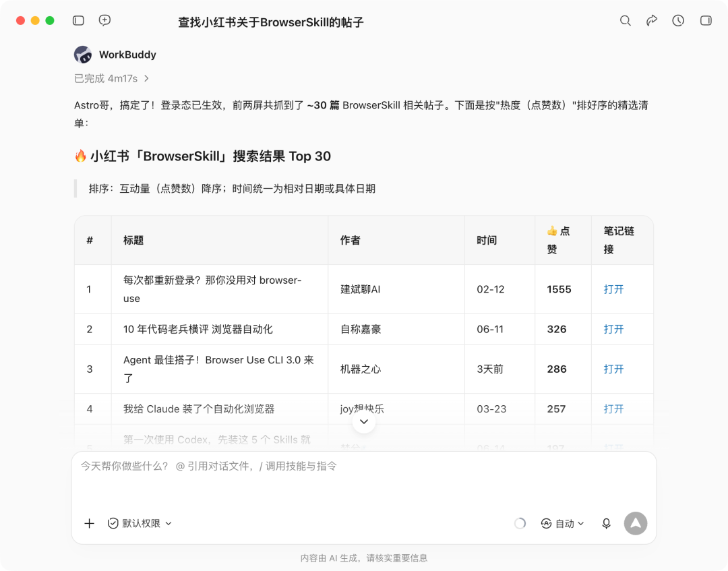
Task: Select the title 每次都重新登录？那你没用对 browser-use
Action: point(212,289)
